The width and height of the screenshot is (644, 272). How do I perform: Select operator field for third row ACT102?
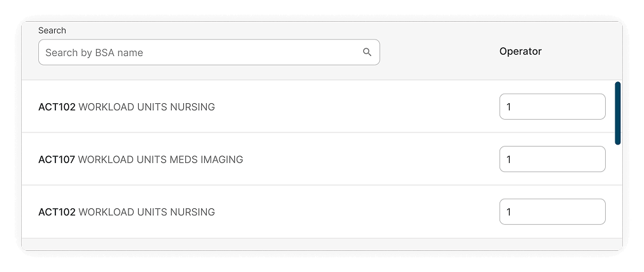[552, 211]
